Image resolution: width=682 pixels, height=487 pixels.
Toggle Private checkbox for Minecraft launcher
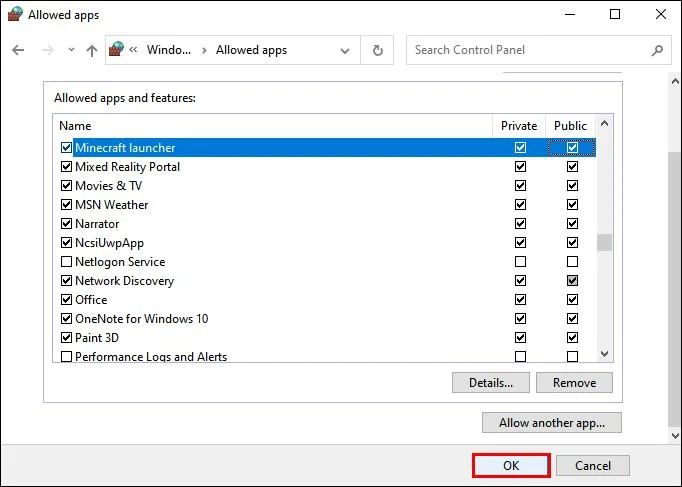click(x=520, y=147)
